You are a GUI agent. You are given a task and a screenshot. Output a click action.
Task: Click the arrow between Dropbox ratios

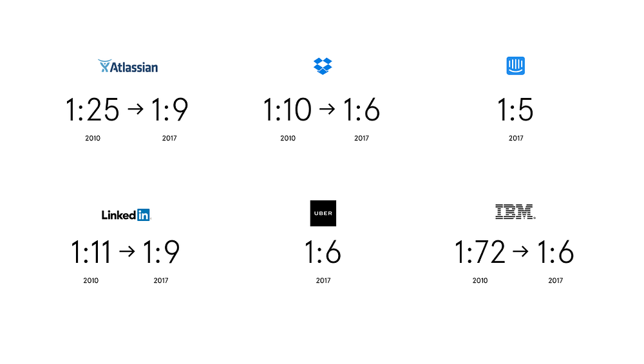[327, 109]
